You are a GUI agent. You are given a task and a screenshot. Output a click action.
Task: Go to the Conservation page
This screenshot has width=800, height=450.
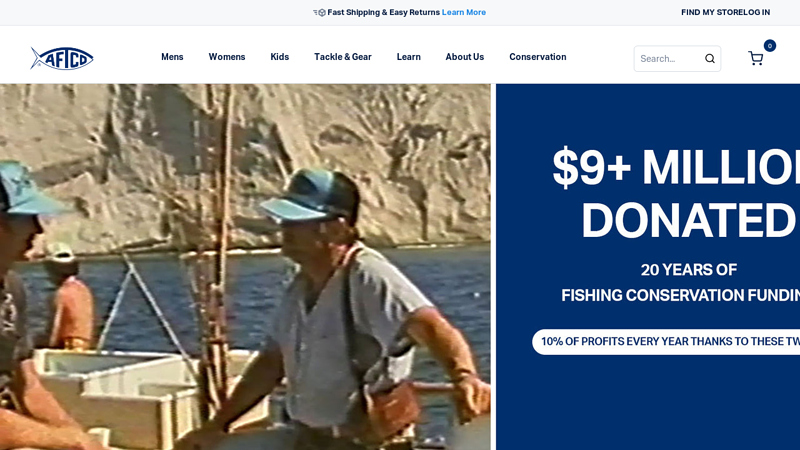tap(538, 57)
